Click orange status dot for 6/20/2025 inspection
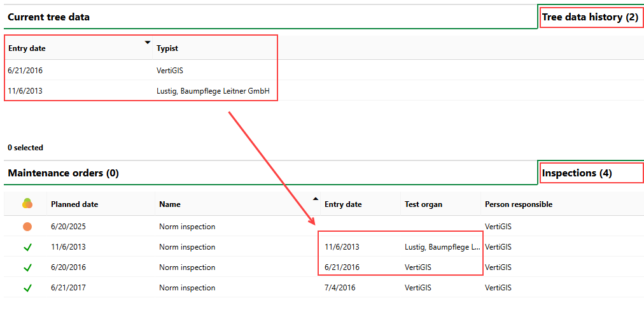 click(x=27, y=227)
